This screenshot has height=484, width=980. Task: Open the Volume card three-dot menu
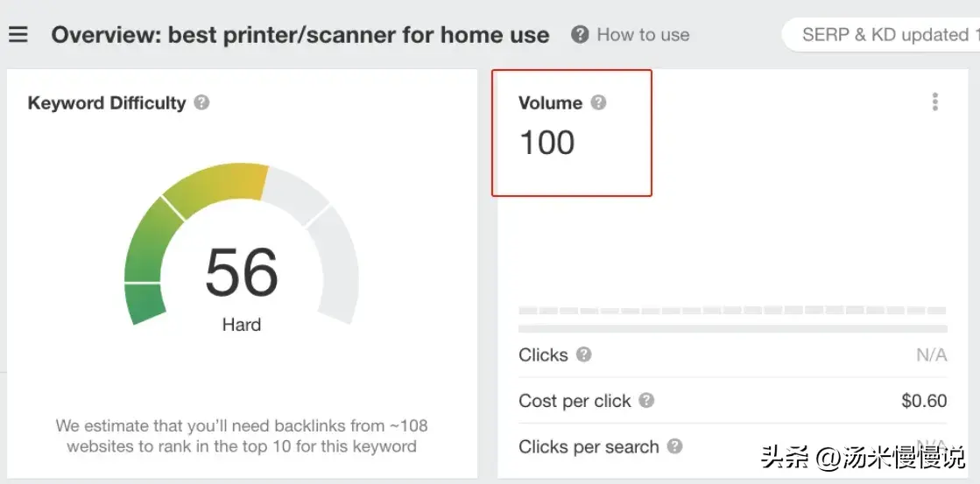(934, 102)
